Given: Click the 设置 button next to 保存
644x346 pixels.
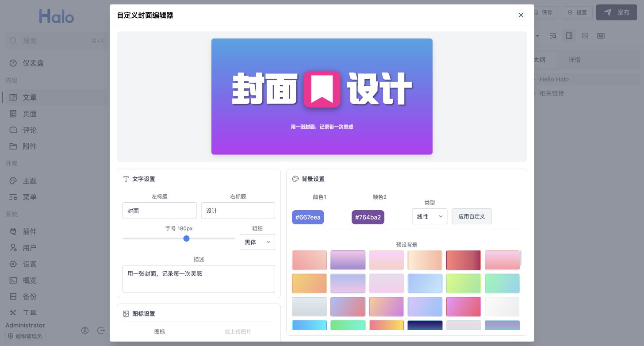Looking at the screenshot, I should (577, 12).
